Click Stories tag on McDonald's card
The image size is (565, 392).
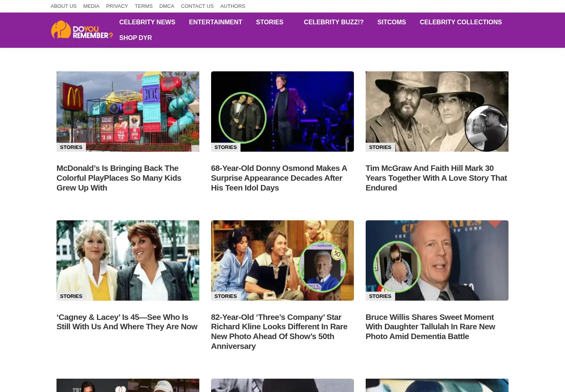71,147
